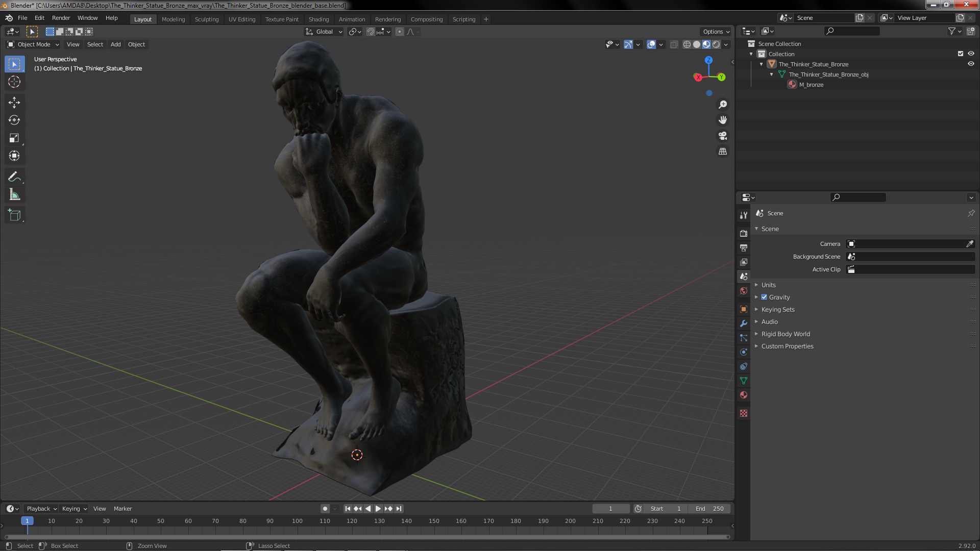Jump to the timeline start frame
The height and width of the screenshot is (551, 980).
pos(348,509)
